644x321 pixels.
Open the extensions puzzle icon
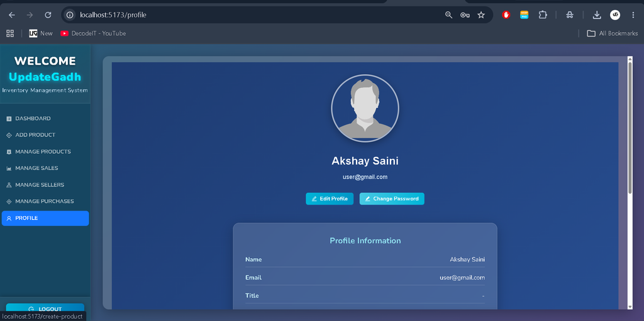coord(543,15)
